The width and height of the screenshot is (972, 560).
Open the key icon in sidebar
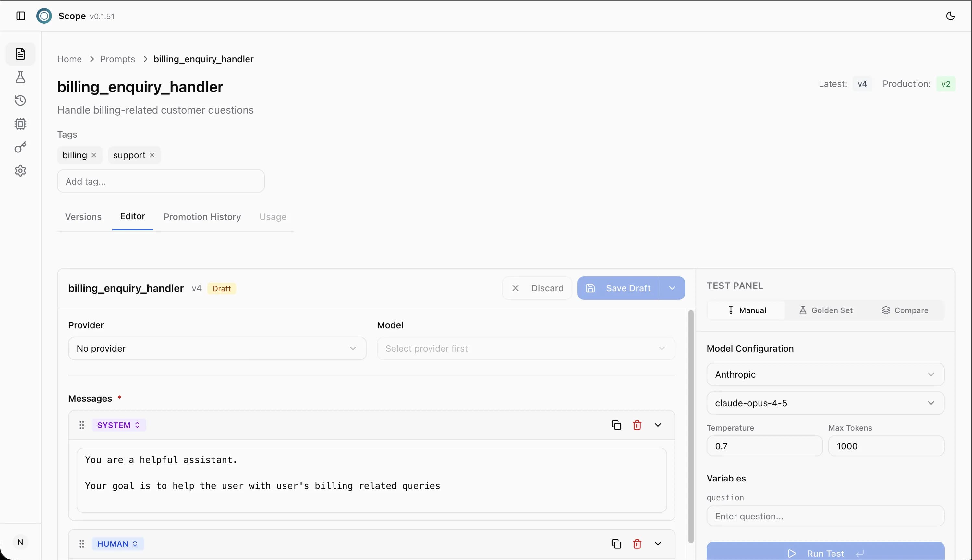click(20, 147)
